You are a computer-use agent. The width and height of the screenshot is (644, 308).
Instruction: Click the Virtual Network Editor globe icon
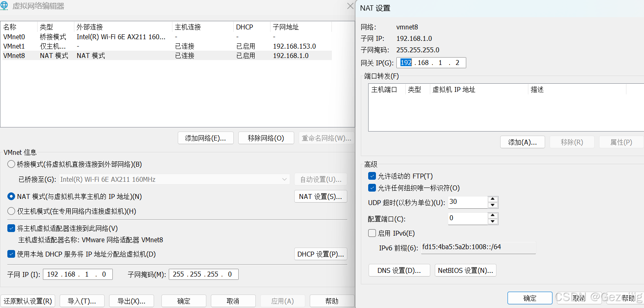point(4,6)
